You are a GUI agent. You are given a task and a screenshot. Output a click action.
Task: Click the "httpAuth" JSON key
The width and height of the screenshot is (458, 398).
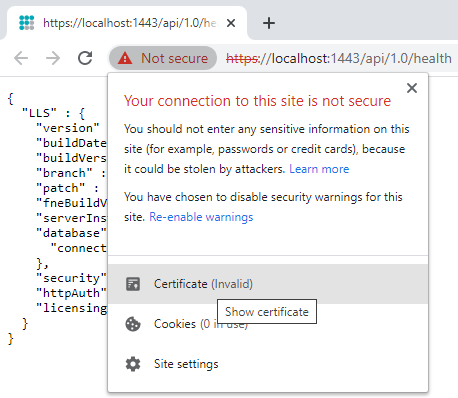click(x=71, y=293)
